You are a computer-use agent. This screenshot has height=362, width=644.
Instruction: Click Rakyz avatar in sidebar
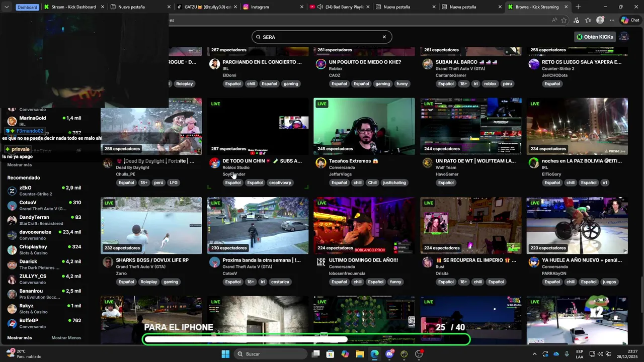pyautogui.click(x=12, y=309)
